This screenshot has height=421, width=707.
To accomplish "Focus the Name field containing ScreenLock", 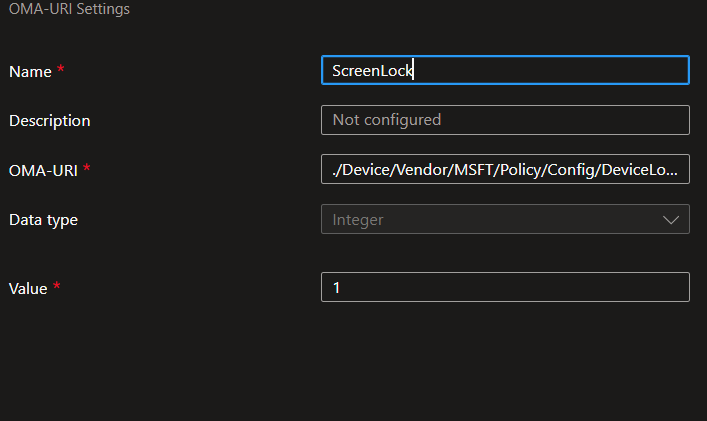I will [505, 70].
